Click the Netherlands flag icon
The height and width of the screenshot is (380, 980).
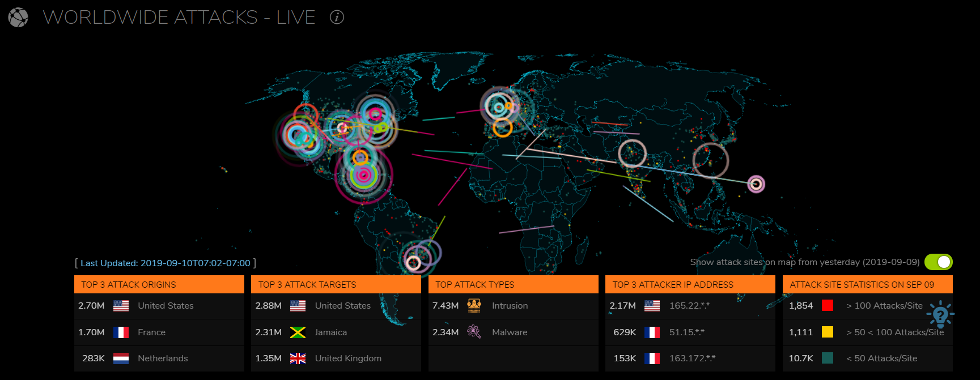click(121, 358)
